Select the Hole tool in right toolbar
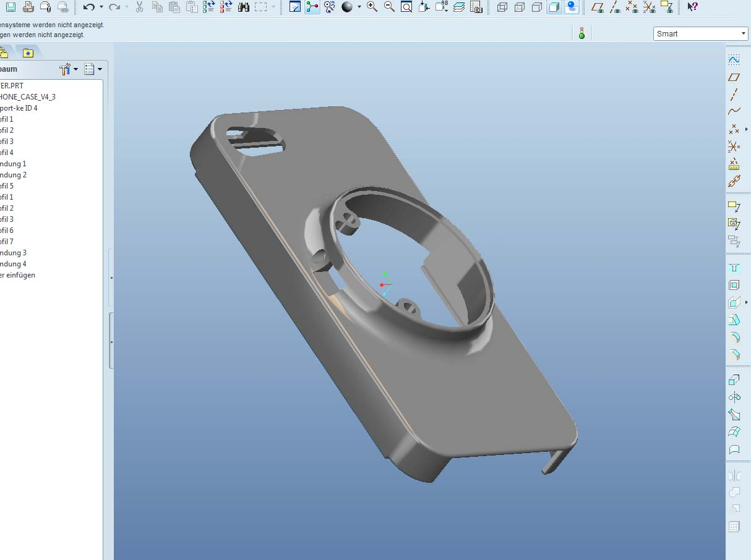Screen dimensions: 751x560 click(734, 268)
